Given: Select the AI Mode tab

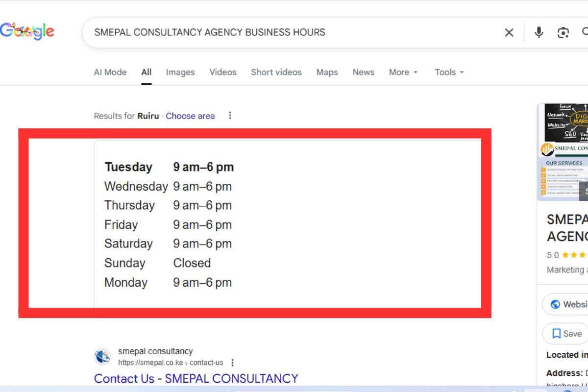Looking at the screenshot, I should tap(110, 72).
